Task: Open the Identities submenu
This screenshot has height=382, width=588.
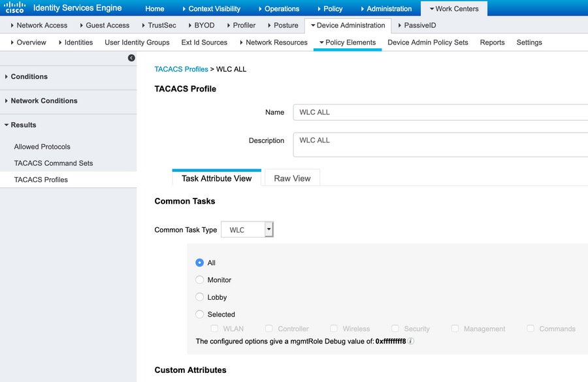Action: click(76, 42)
